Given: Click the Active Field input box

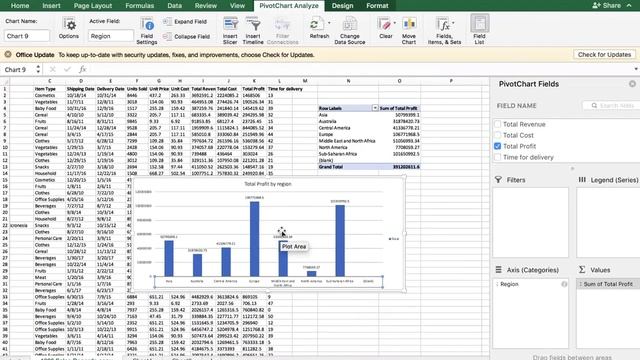Looking at the screenshot, I should (x=111, y=36).
